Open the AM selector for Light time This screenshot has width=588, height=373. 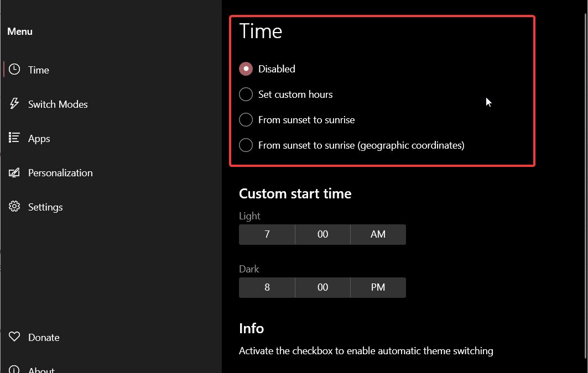coord(378,234)
